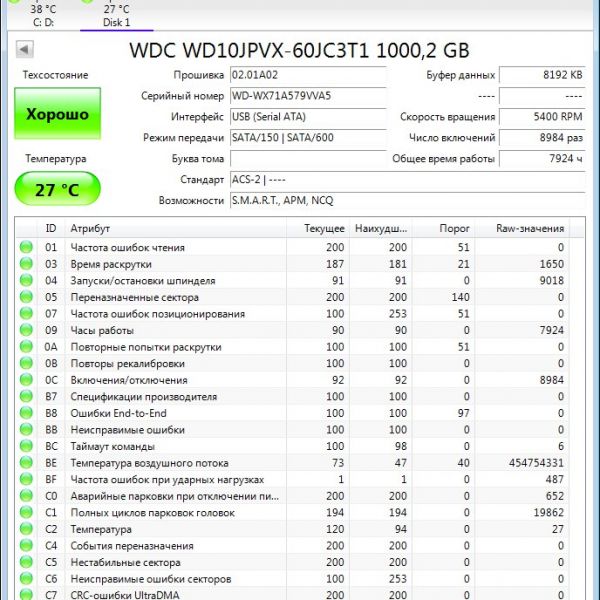Image resolution: width=600 pixels, height=600 pixels.
Task: Click the Raw-значения column header
Action: tap(522, 228)
